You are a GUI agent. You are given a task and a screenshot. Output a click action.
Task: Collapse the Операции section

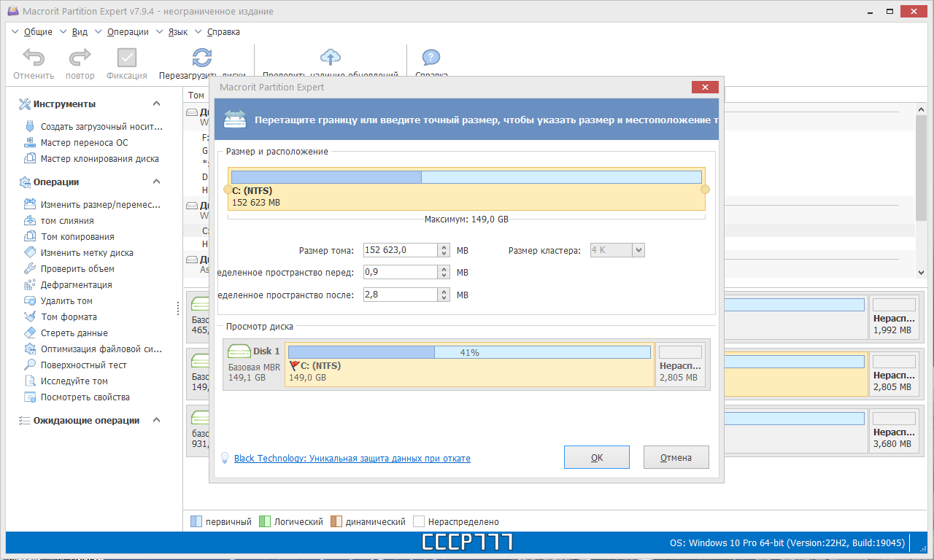point(156,182)
